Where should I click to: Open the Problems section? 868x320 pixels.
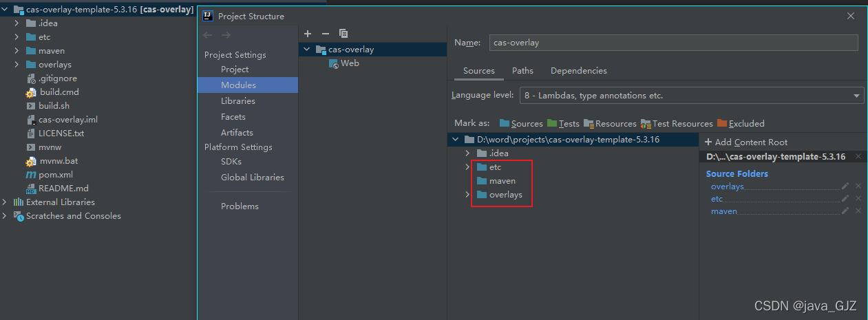(x=240, y=206)
